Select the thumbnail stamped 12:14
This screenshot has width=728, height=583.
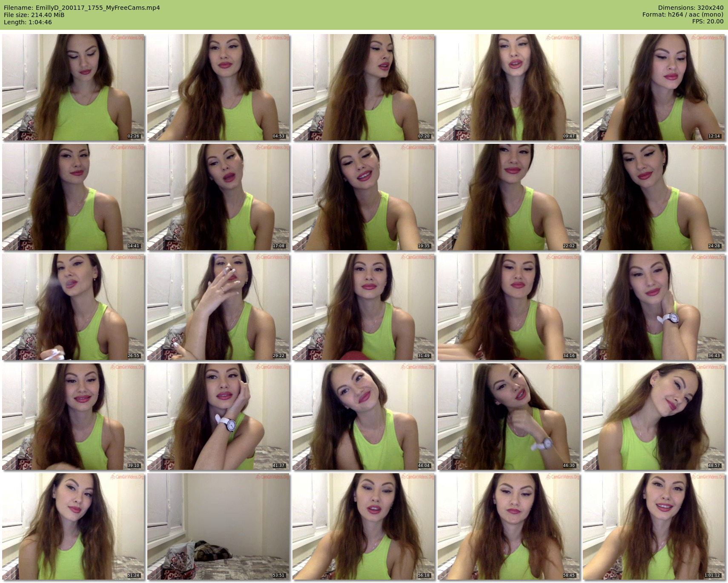pos(654,87)
